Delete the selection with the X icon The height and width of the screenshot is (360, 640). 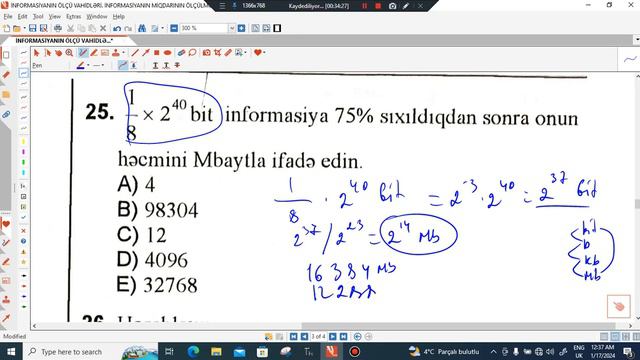[103, 28]
